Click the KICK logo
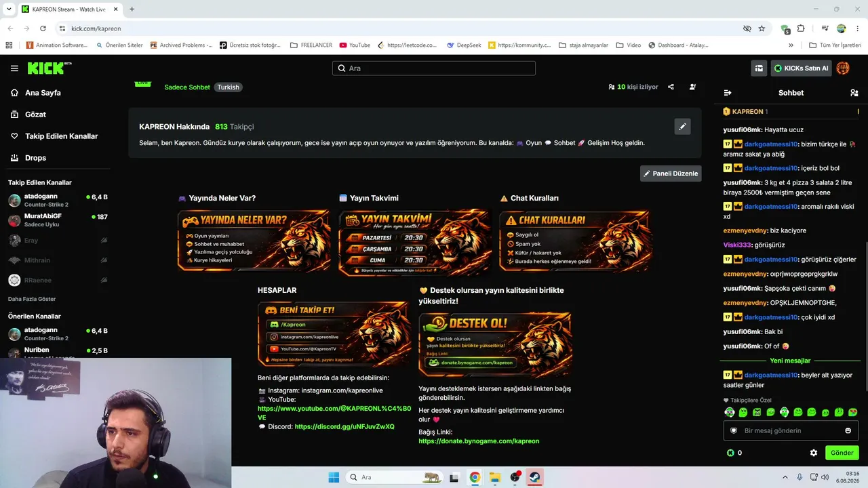The height and width of the screenshot is (488, 868). click(x=49, y=68)
